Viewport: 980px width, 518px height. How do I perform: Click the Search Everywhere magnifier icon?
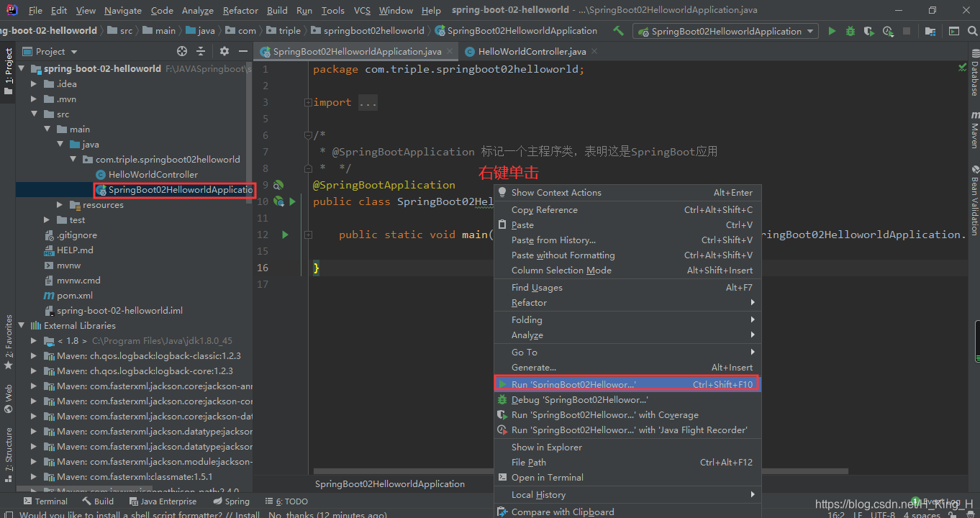(971, 31)
